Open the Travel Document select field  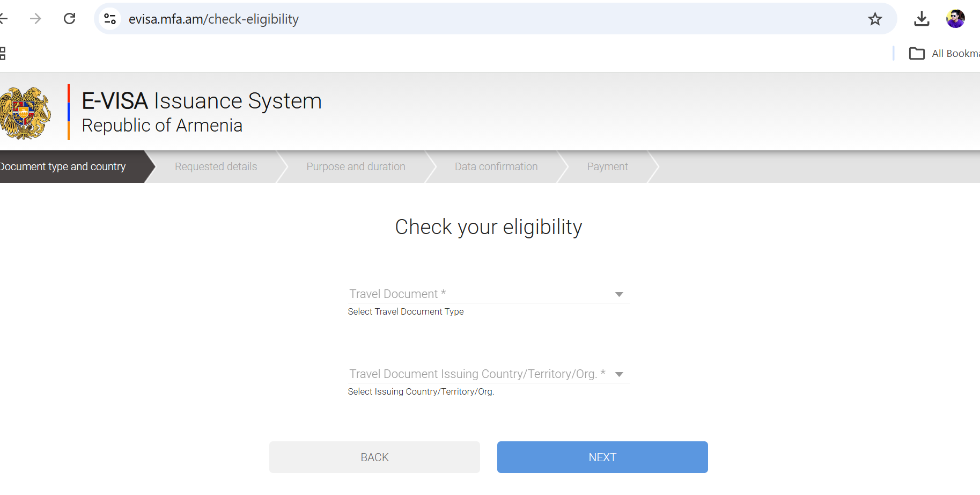pyautogui.click(x=488, y=294)
